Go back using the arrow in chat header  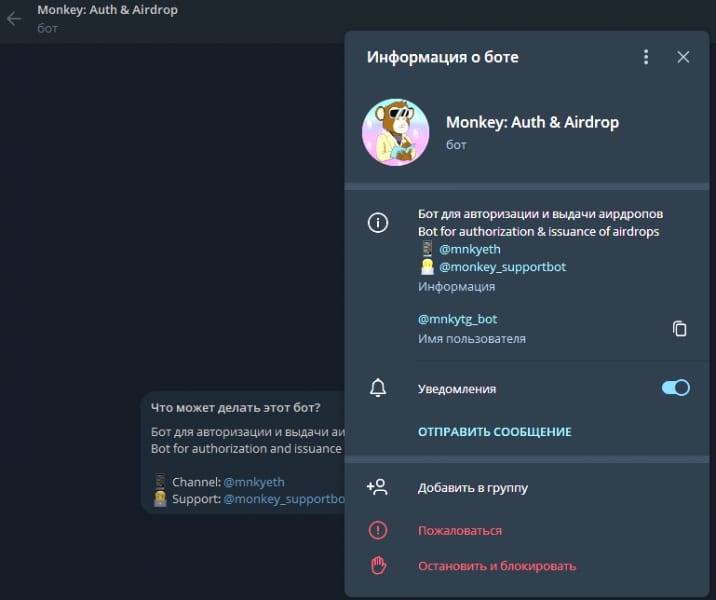point(14,19)
